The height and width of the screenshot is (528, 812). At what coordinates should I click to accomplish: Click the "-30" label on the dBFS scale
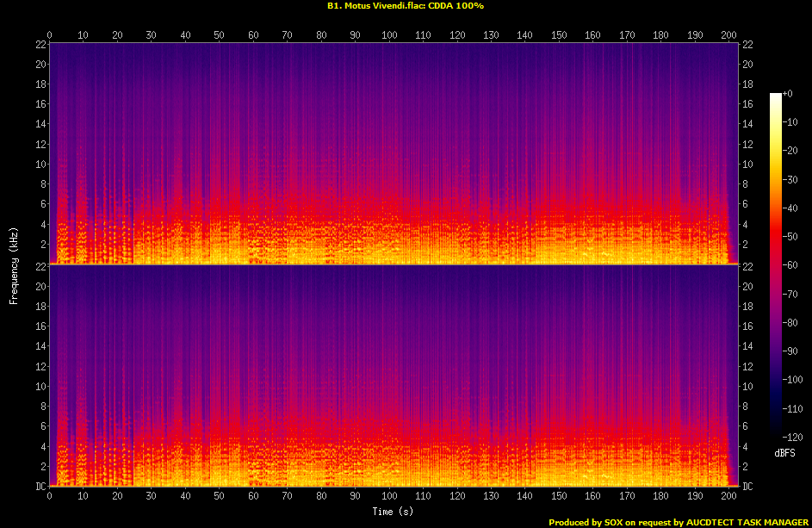pos(789,180)
